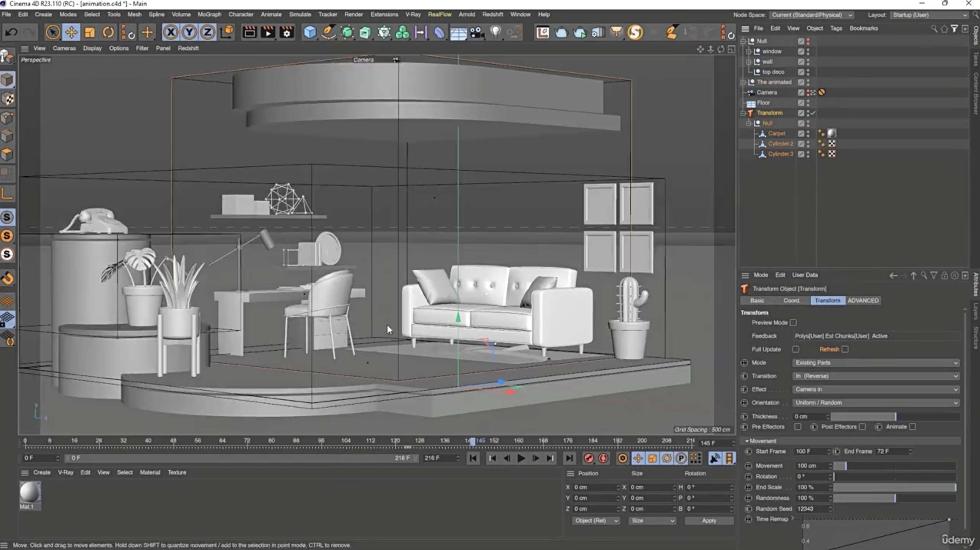The image size is (980, 550).
Task: Check the Full Update checkbox
Action: pyautogui.click(x=796, y=349)
